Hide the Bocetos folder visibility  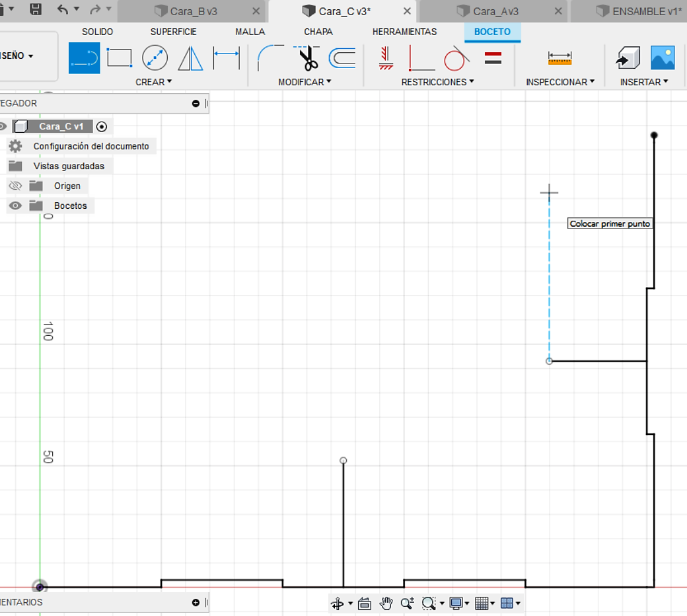15,206
